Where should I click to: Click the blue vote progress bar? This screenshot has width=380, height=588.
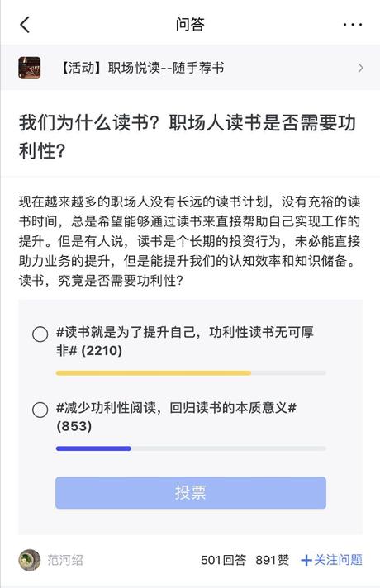[x=93, y=448]
